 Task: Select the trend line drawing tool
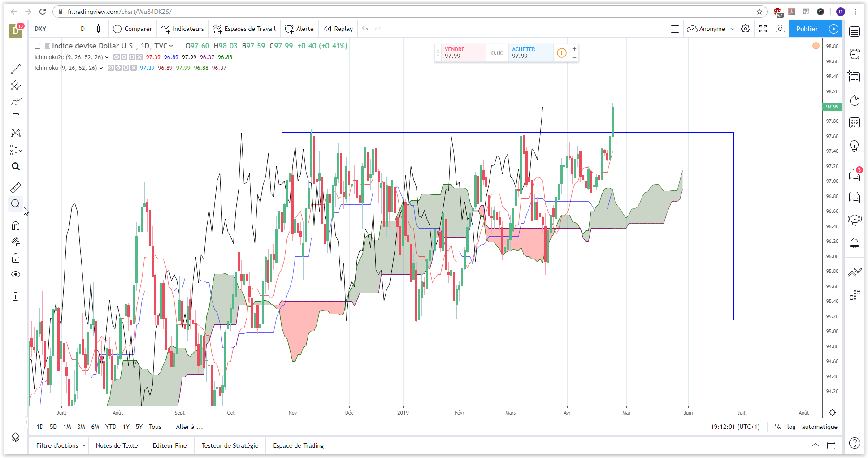click(x=16, y=69)
